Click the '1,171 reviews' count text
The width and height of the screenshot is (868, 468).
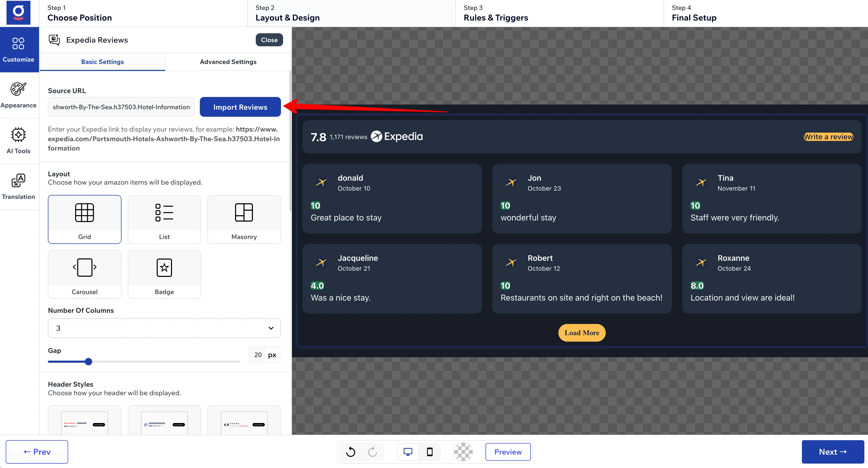348,137
